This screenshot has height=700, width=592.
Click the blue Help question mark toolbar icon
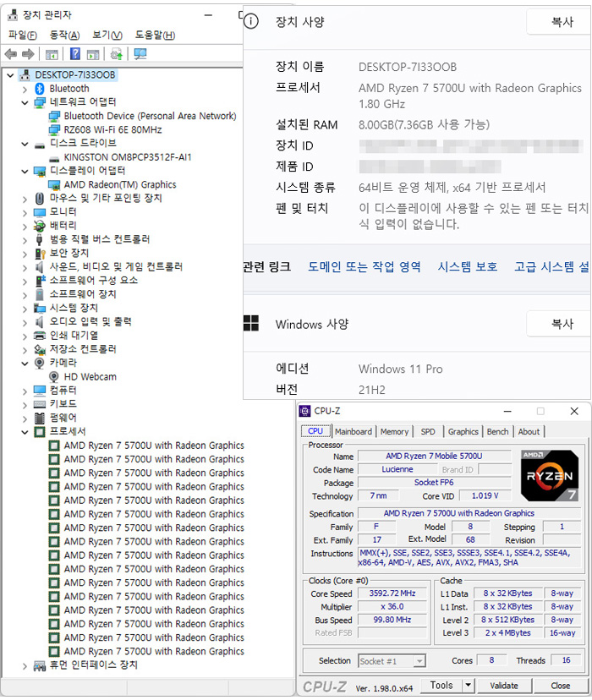pos(75,54)
